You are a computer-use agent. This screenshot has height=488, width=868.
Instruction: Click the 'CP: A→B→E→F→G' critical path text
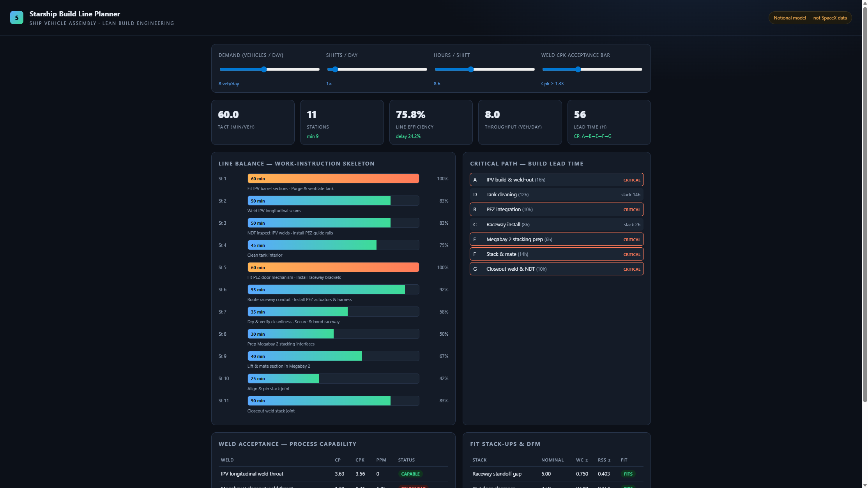tap(592, 136)
